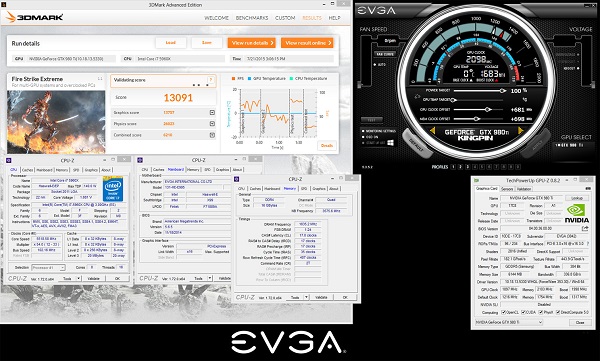The height and width of the screenshot is (361, 600).
Task: Toggle the DirectCompute 5.0 checkbox
Action: 558,312
